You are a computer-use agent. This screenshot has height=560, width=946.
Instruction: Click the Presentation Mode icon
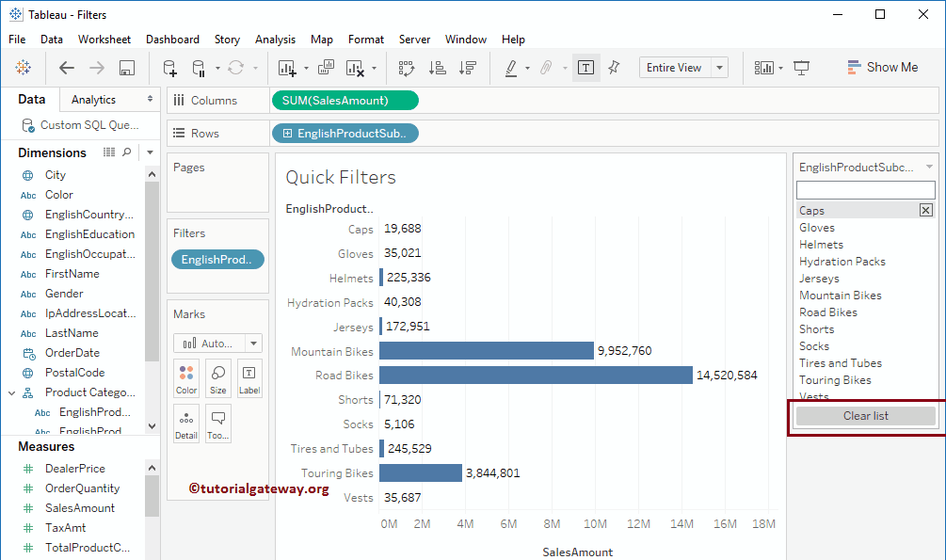tap(802, 68)
